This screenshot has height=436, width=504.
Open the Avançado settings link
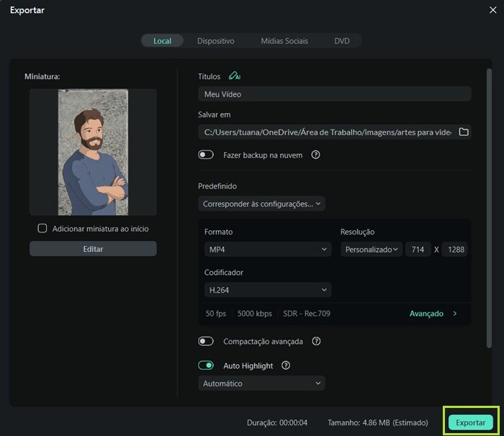pos(433,313)
